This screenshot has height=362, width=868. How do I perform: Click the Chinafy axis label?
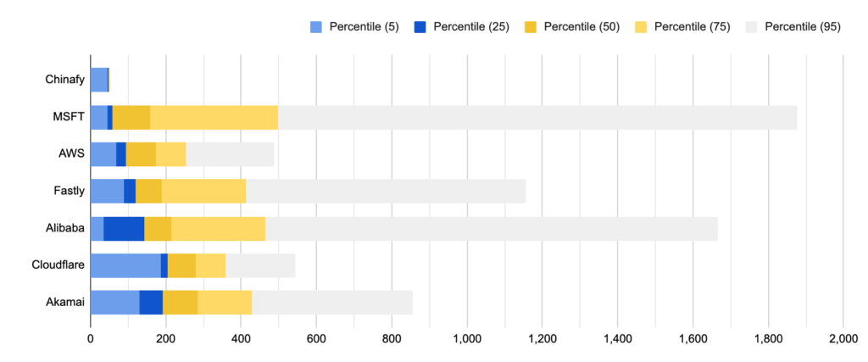(x=64, y=80)
